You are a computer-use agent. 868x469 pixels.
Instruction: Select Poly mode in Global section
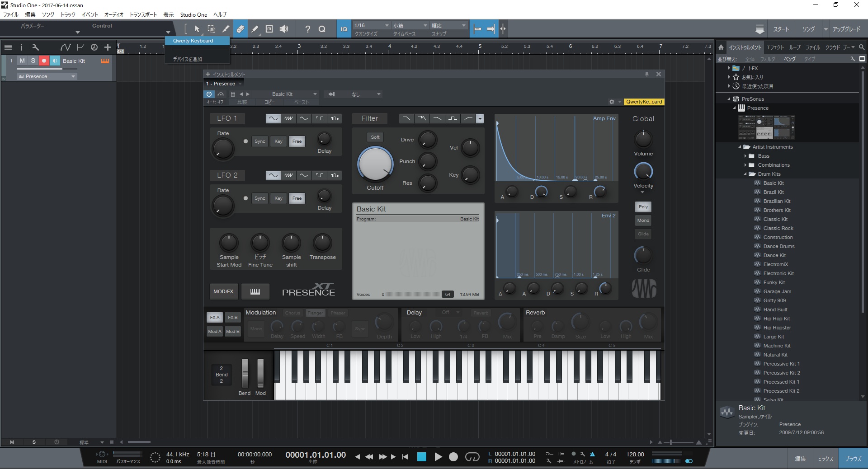click(643, 207)
